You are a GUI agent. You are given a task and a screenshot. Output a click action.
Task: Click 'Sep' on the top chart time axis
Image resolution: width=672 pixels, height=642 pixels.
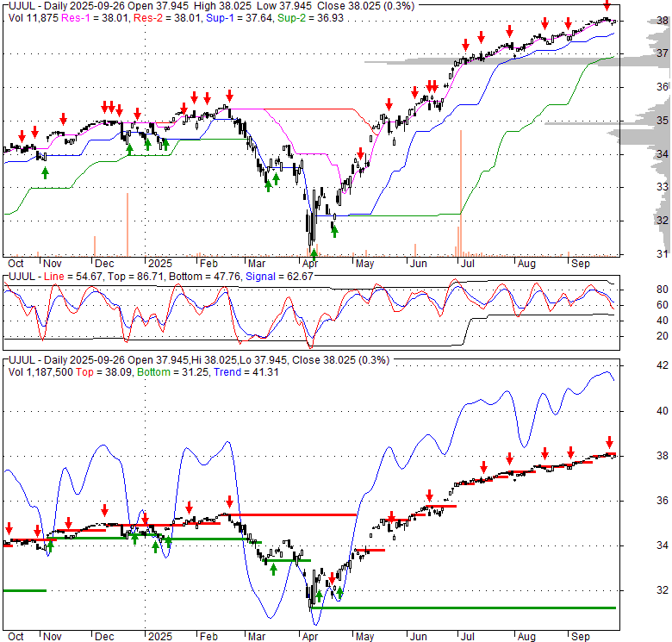coord(581,264)
